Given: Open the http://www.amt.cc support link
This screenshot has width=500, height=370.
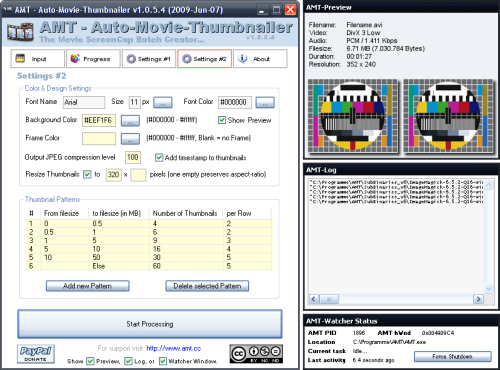Looking at the screenshot, I should [174, 348].
